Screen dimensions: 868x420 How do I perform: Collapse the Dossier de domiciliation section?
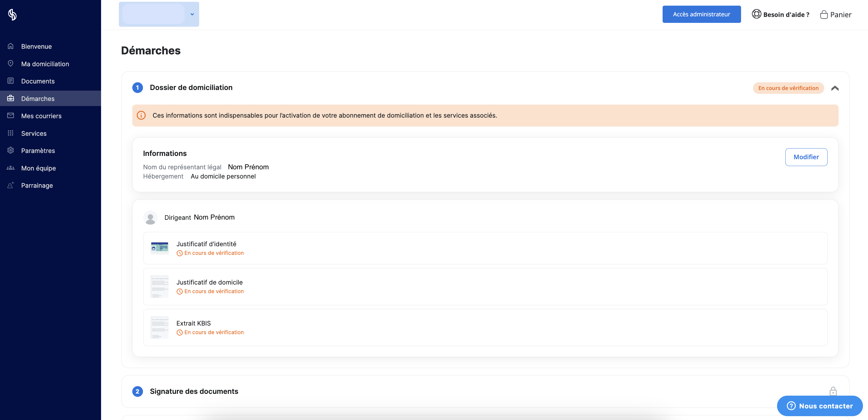click(835, 88)
